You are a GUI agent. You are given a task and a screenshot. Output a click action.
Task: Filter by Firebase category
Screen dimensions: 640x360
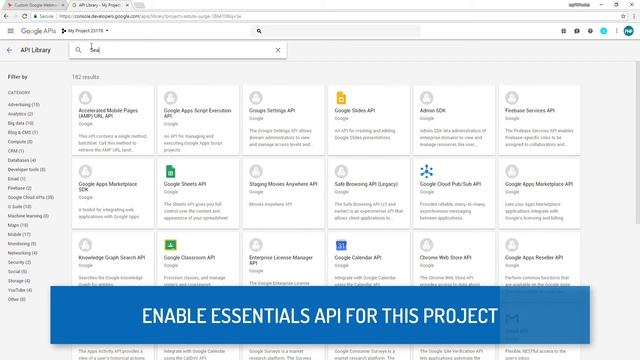[x=20, y=188]
